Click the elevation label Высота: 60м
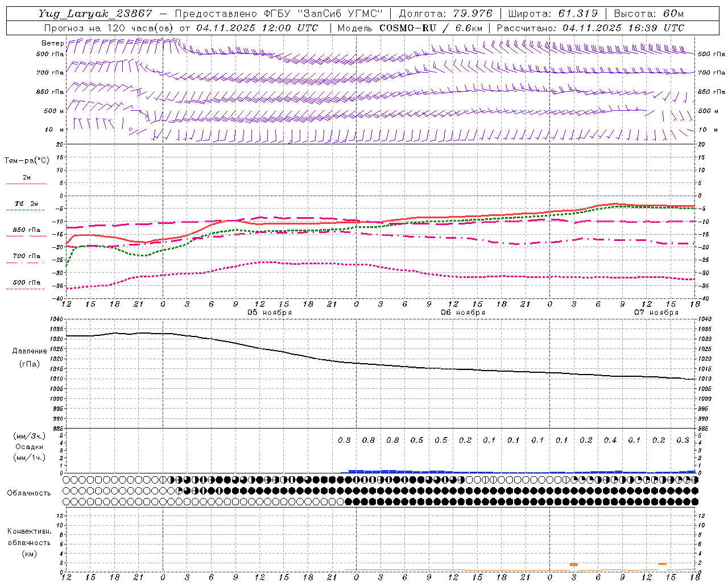 click(x=649, y=14)
